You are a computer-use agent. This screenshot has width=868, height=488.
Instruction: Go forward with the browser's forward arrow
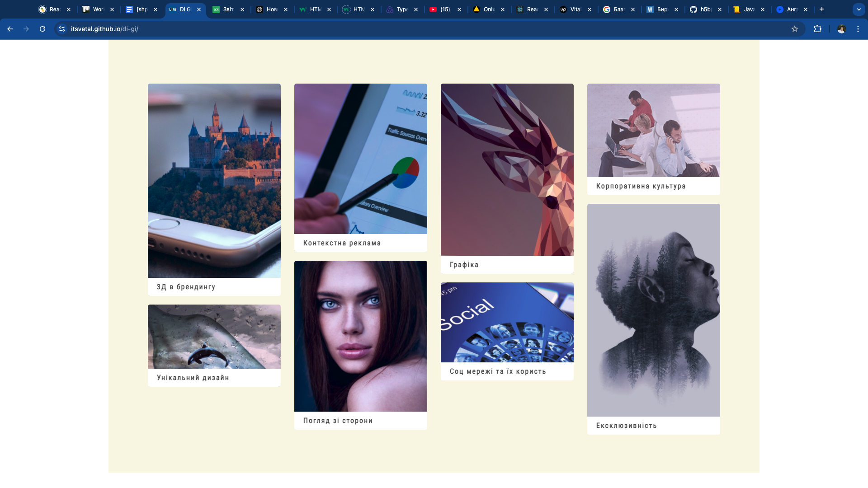coord(26,29)
